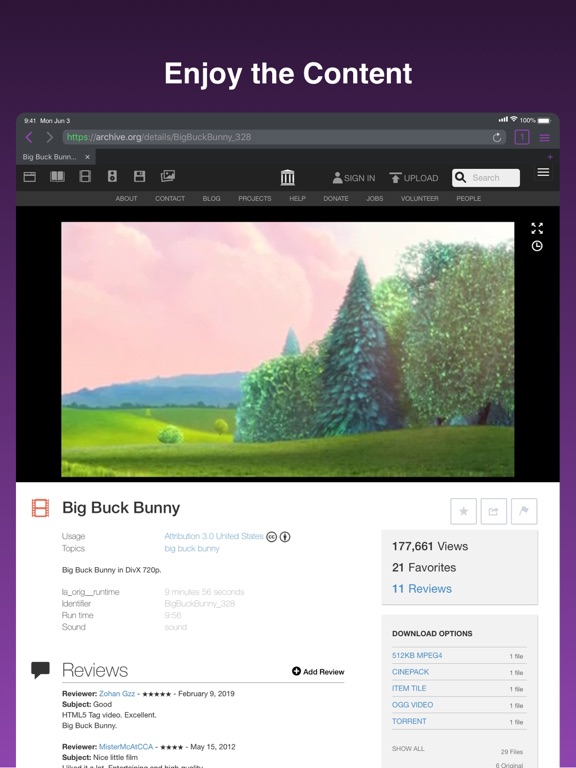Download the 512KB MPEG4 file

[x=417, y=655]
